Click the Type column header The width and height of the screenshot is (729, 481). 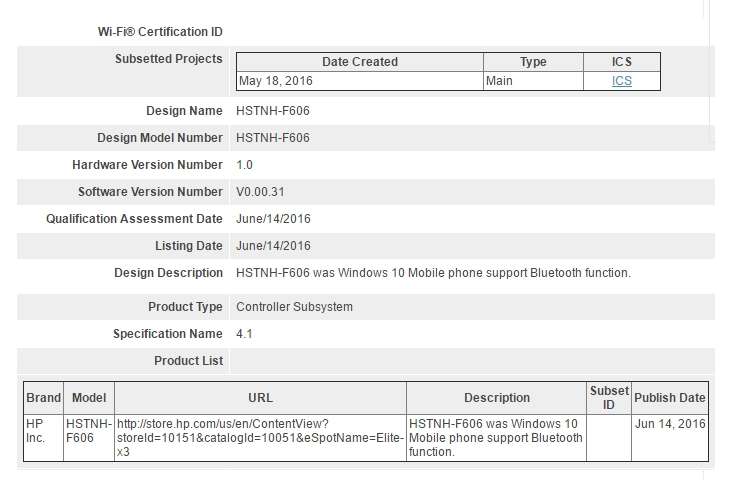click(x=533, y=62)
